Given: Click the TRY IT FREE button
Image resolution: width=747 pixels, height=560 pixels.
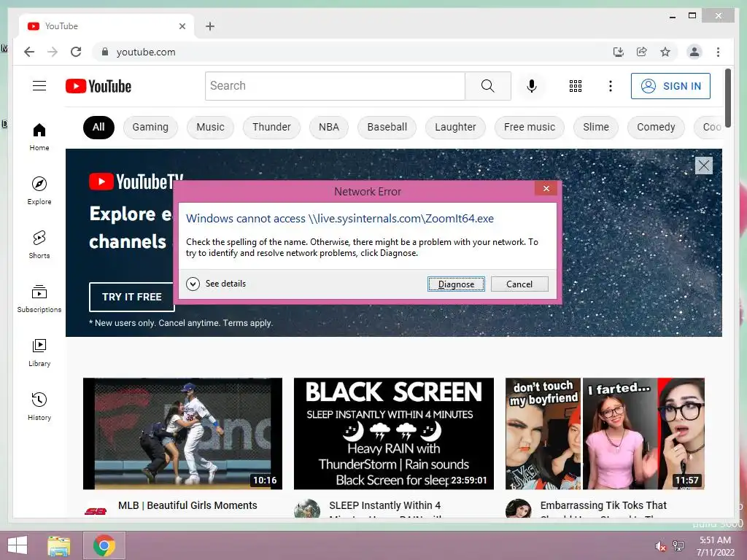Looking at the screenshot, I should point(131,297).
